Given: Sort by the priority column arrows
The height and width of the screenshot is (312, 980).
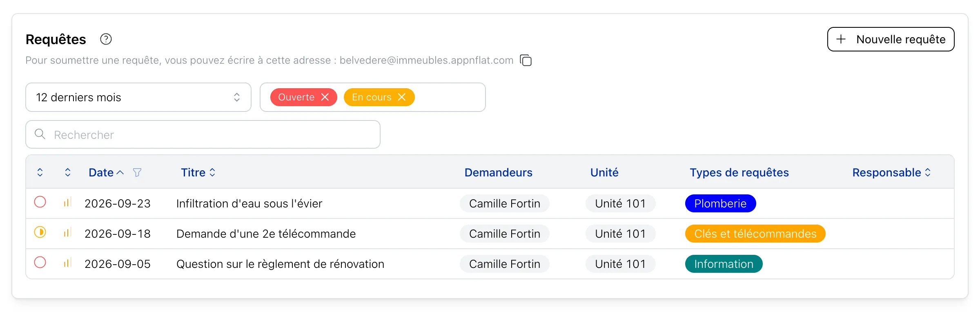Looking at the screenshot, I should [68, 172].
